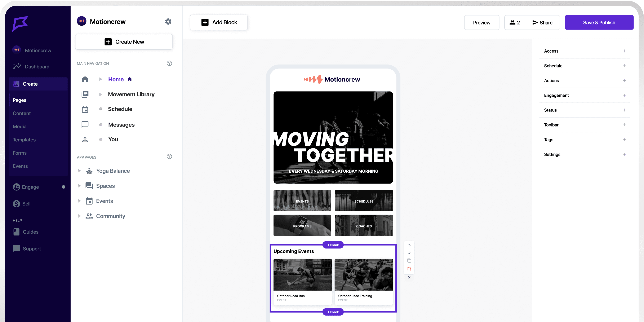This screenshot has height=322, width=644.
Task: Expand the Yoga Balance app page
Action: click(79, 171)
